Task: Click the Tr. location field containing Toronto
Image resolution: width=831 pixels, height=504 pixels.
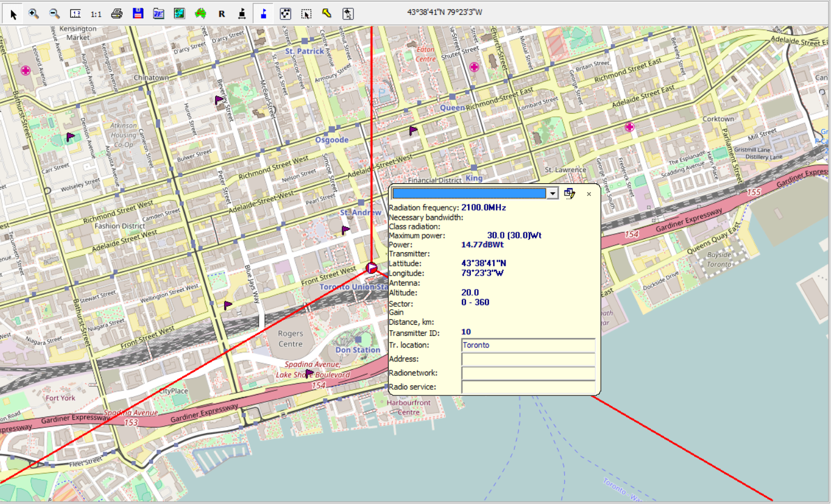Action: click(x=528, y=345)
